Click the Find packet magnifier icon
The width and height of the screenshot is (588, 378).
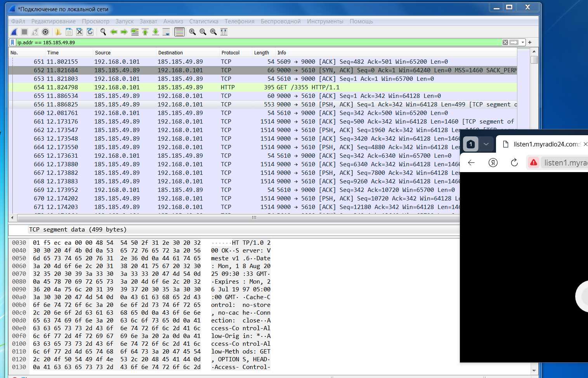(103, 32)
